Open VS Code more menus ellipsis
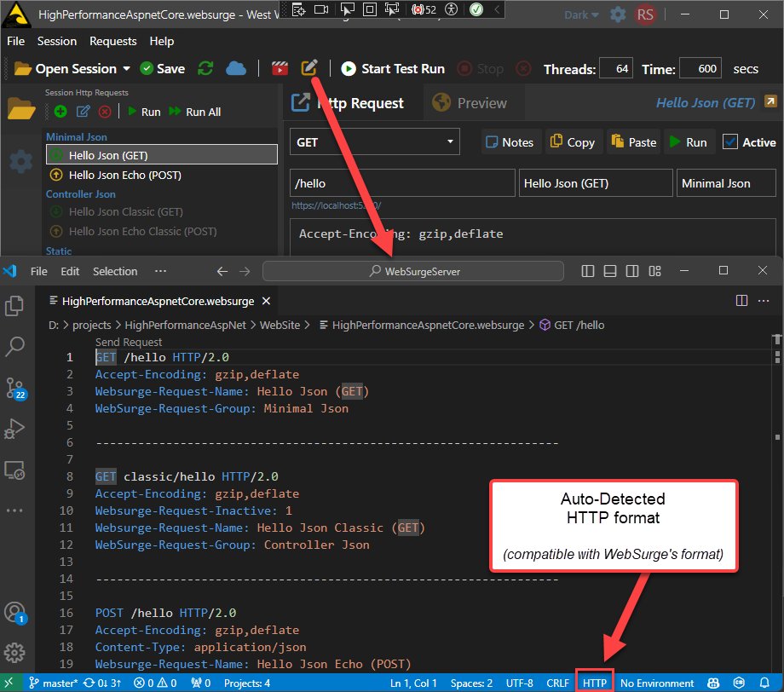784x692 pixels. click(160, 271)
